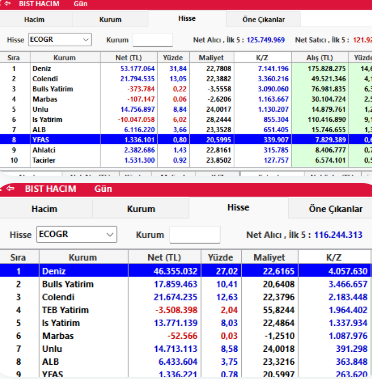Image resolution: width=372 pixels, height=379 pixels.
Task: Sort by Yüzde column in lower table
Action: click(x=220, y=257)
